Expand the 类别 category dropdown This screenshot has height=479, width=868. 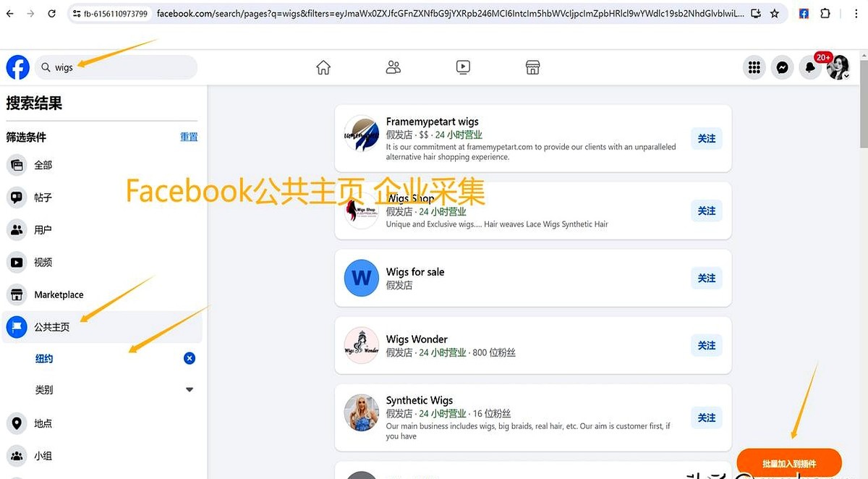click(190, 389)
